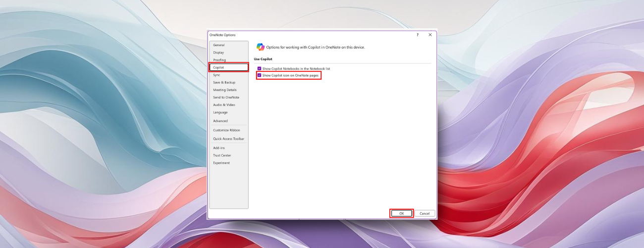Select Meeting Details in sidebar

(228, 90)
